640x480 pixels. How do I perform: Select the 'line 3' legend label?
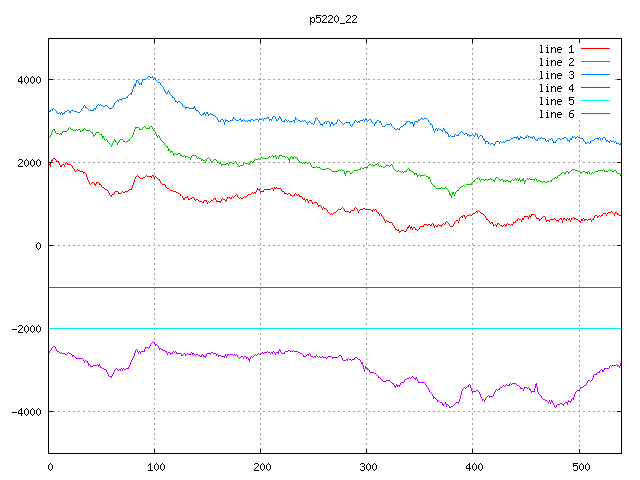click(556, 75)
